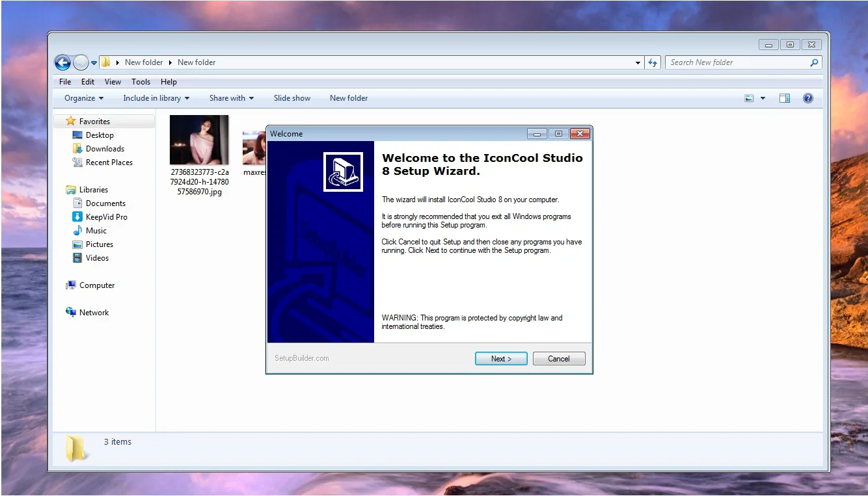
Task: Toggle the preview pane icon
Action: pyautogui.click(x=785, y=98)
